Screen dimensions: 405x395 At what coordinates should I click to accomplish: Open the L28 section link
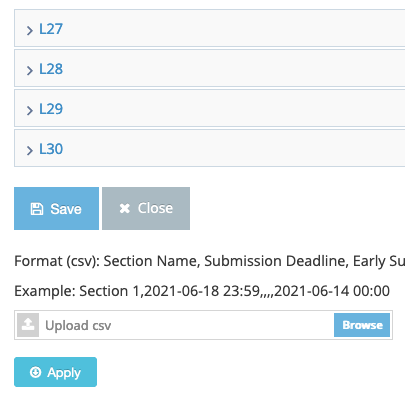51,69
